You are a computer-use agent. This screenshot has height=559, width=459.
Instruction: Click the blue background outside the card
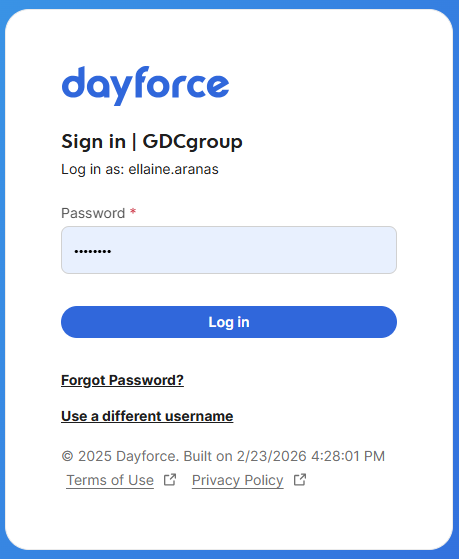coord(229,3)
